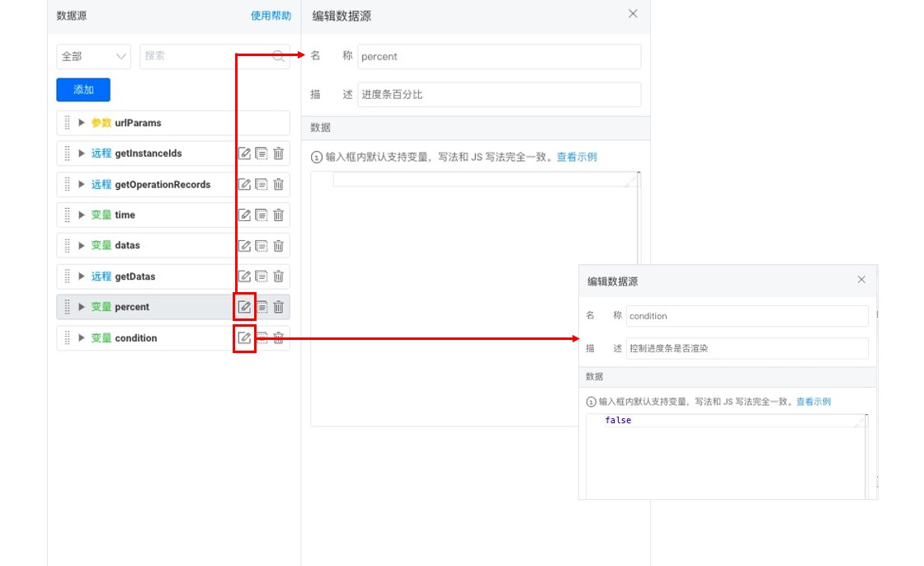The width and height of the screenshot is (924, 566).
Task: Open the 使用帮助 link
Action: tap(271, 16)
